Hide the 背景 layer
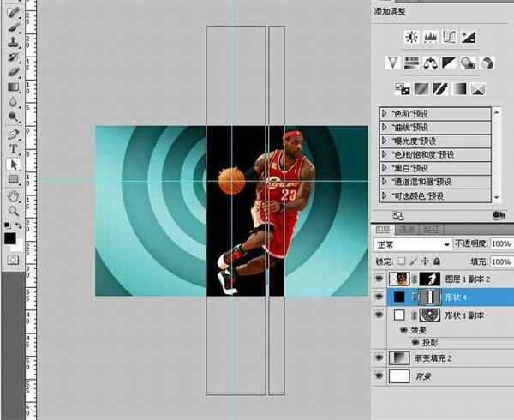Image resolution: width=514 pixels, height=420 pixels. pos(379,376)
